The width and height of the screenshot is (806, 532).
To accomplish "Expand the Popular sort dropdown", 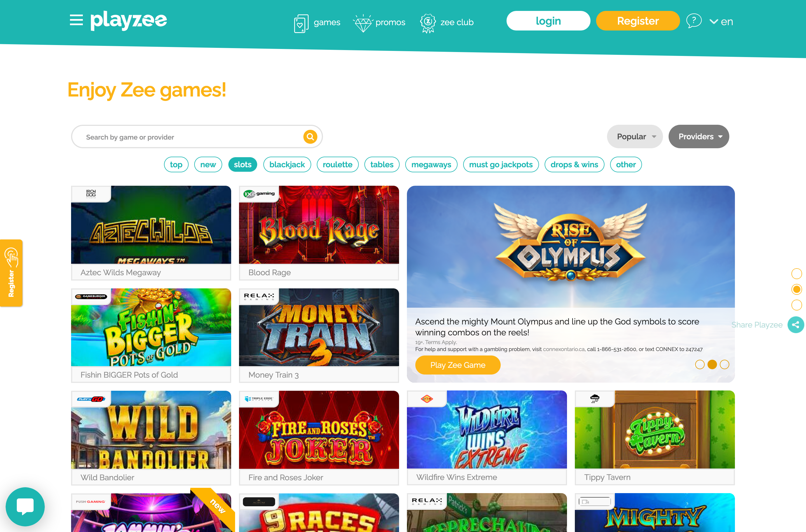I will pos(635,136).
